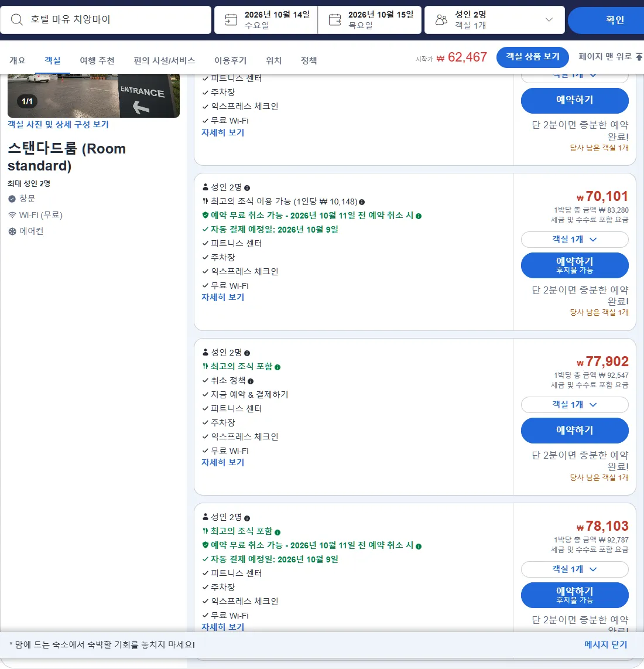Select the 객실 tab
Image resolution: width=644 pixels, height=669 pixels.
(53, 60)
